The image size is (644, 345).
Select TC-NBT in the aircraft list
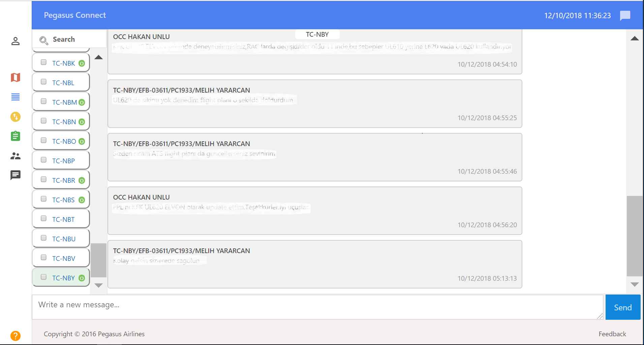63,219
